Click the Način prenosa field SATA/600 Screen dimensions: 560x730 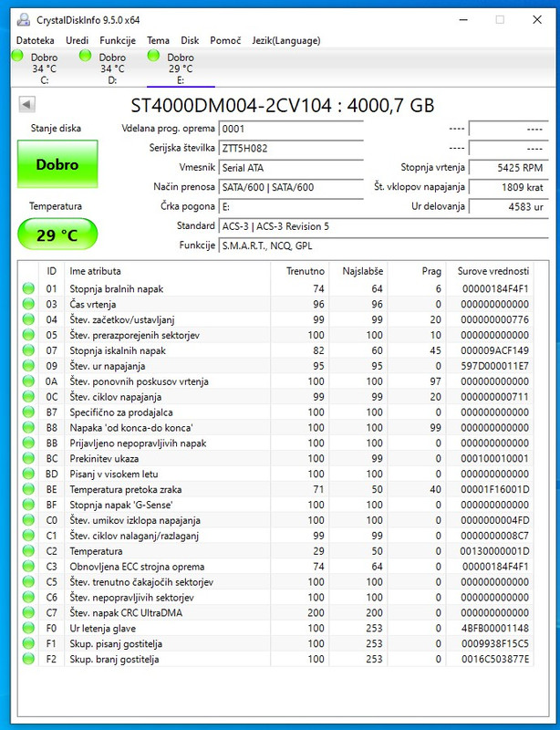291,187
